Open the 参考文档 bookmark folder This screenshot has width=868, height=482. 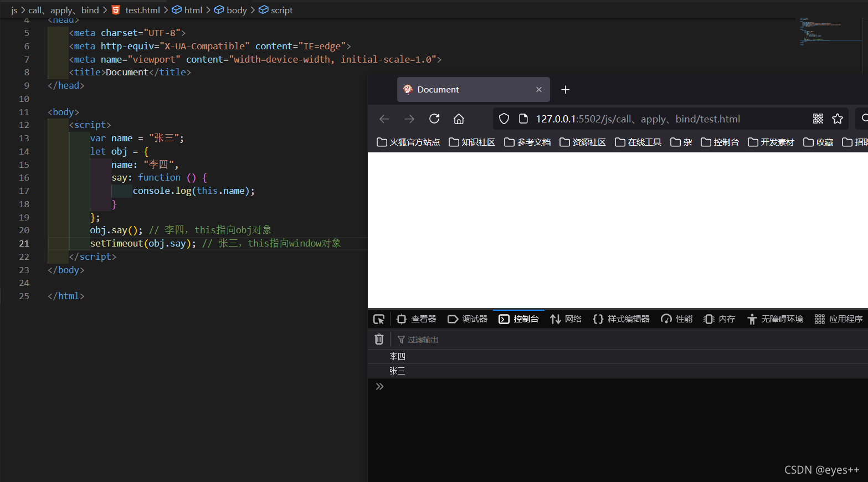(527, 142)
